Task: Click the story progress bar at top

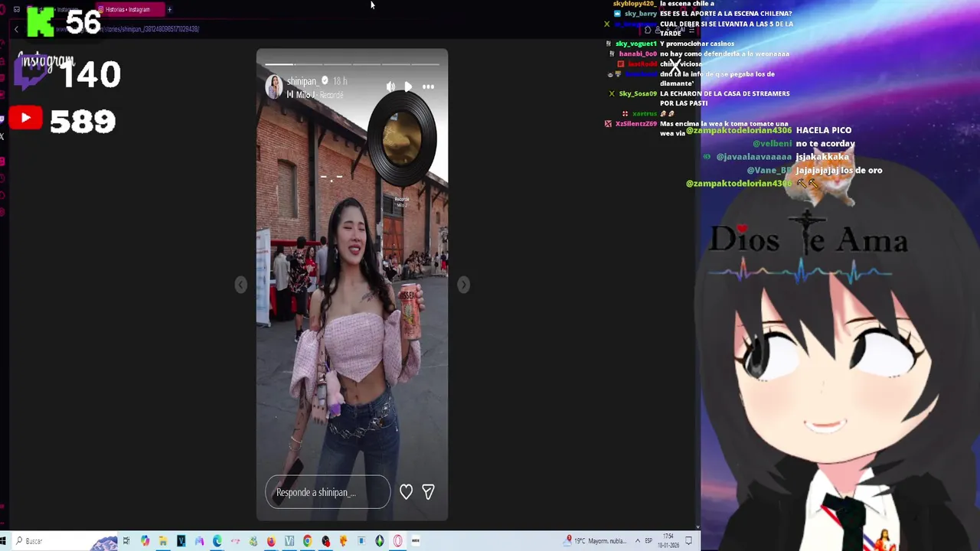Action: click(352, 64)
